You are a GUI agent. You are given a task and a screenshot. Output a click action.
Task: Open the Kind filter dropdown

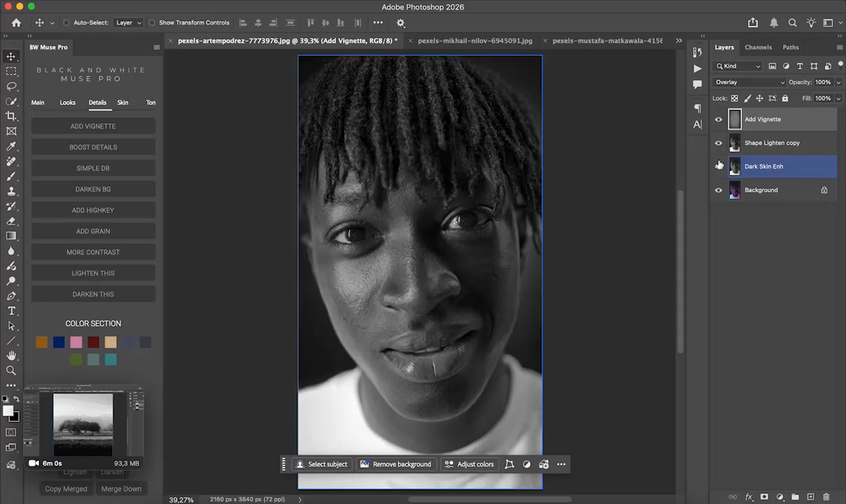[738, 66]
